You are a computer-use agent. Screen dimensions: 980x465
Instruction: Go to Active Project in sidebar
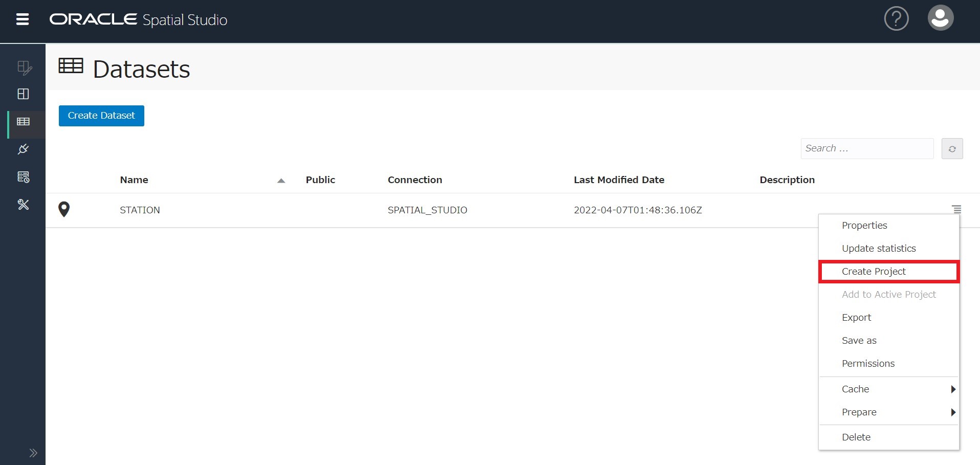[x=24, y=68]
